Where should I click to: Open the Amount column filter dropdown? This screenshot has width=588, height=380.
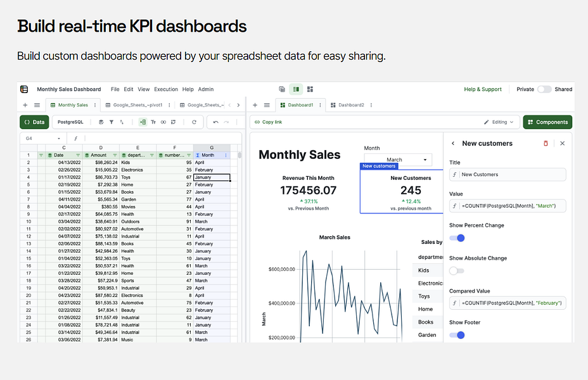click(x=115, y=155)
